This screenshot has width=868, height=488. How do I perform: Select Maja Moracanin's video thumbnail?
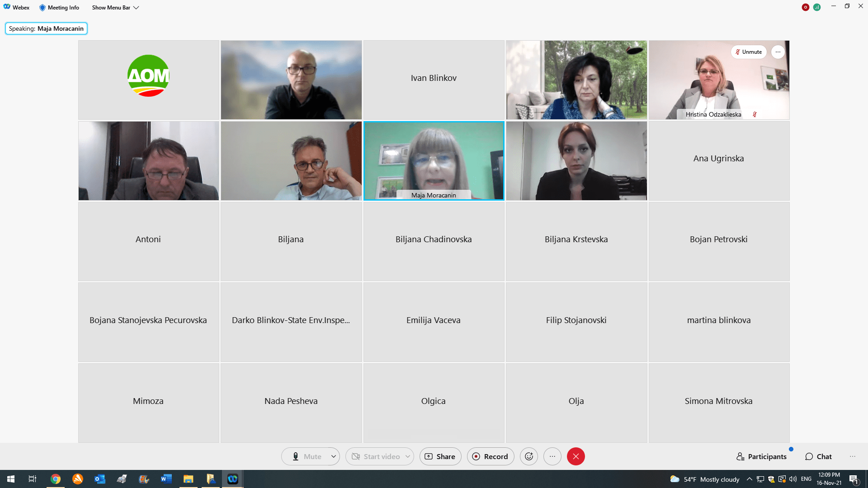point(434,160)
